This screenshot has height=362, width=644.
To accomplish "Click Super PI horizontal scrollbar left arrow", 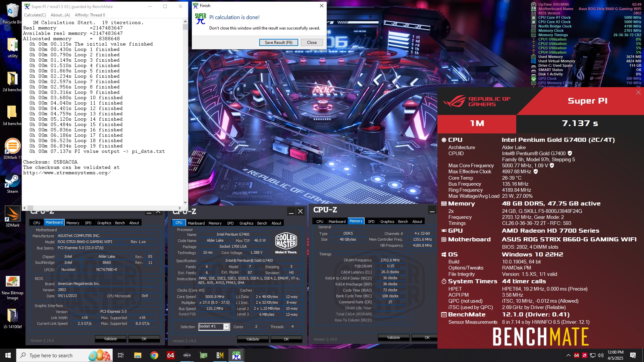I will [24, 208].
